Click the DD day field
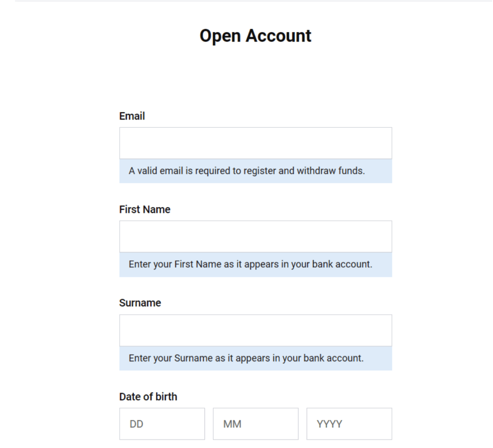 point(162,424)
